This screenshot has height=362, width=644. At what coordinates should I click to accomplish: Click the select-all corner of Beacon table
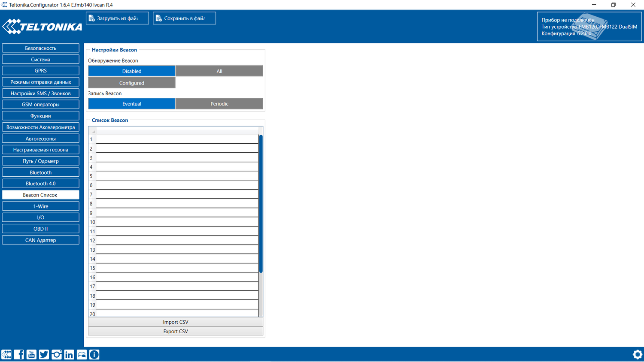(x=92, y=131)
